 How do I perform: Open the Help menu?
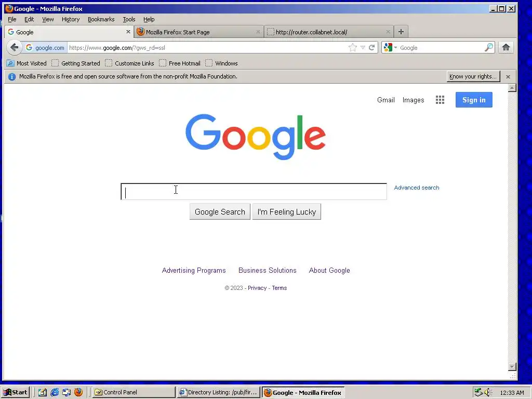[149, 19]
